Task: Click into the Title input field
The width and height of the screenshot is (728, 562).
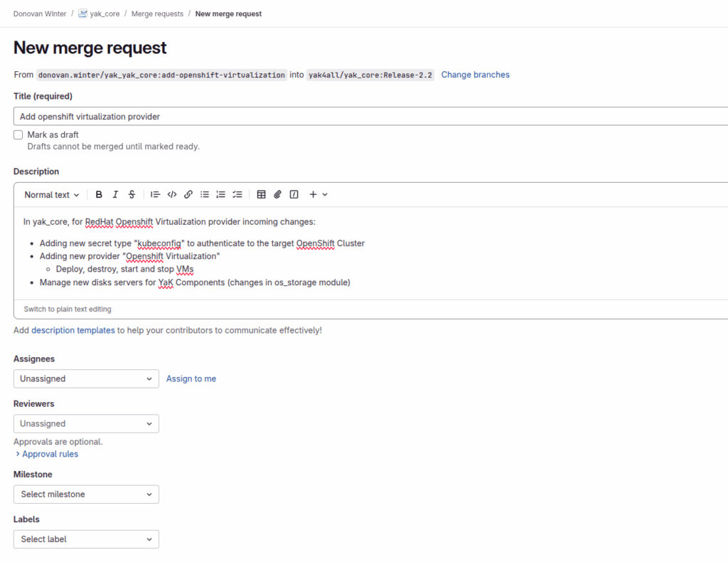Action: click(370, 116)
